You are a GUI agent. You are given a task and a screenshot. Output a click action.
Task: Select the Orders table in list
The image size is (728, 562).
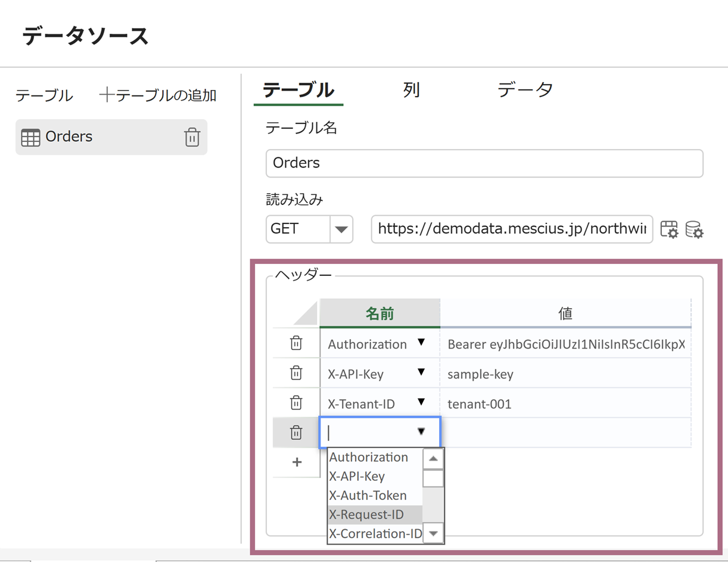click(x=111, y=137)
